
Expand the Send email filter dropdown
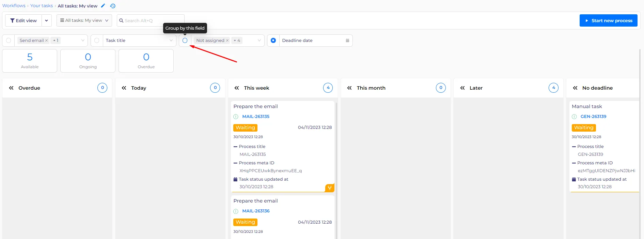pyautogui.click(x=83, y=41)
